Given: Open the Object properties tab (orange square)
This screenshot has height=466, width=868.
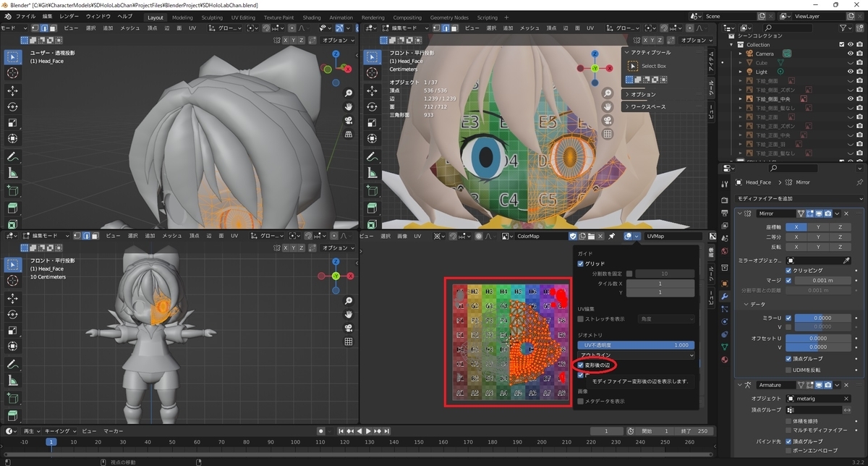Looking at the screenshot, I should (x=725, y=282).
